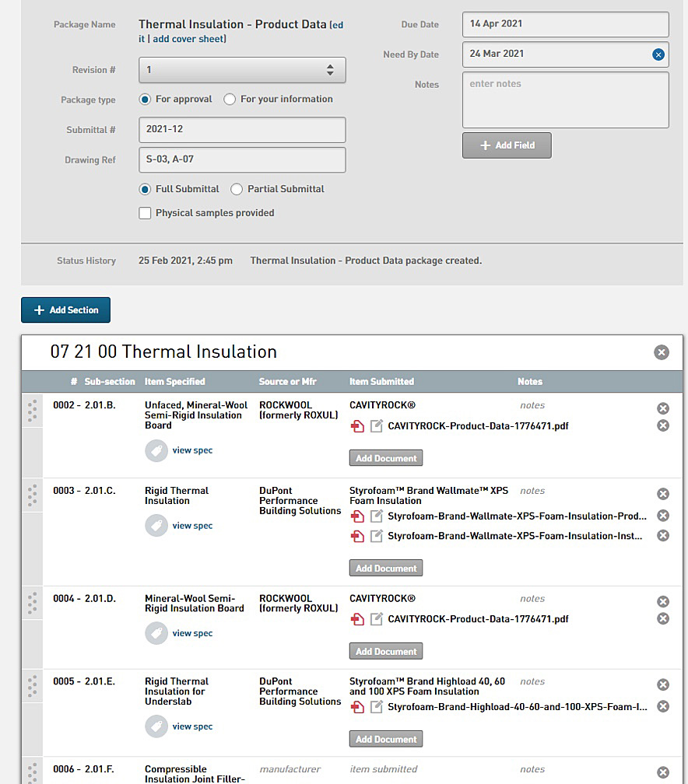Screen dimensions: 688x784
Task: View spec for row 0003 Rigid Thermal Insulation
Action: click(x=193, y=526)
